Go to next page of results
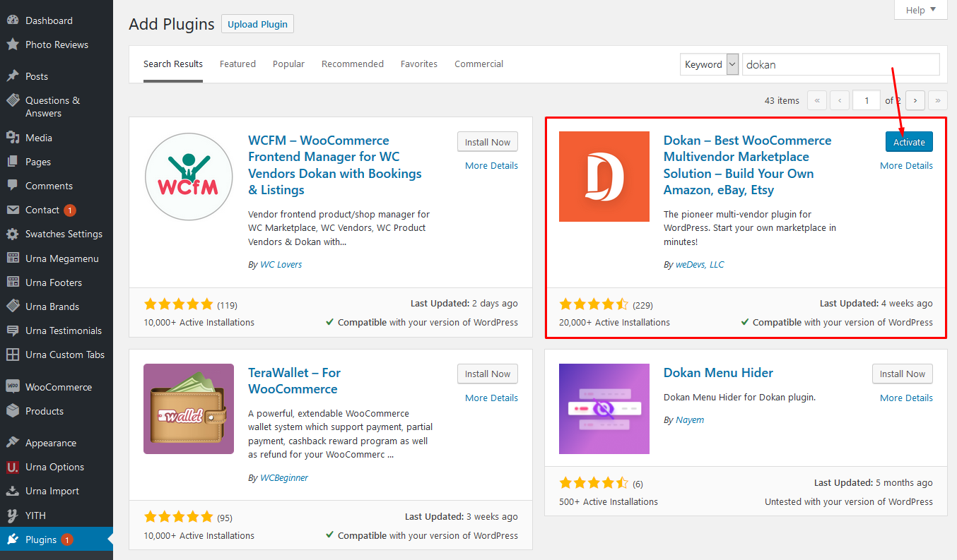The height and width of the screenshot is (560, 957). (x=915, y=100)
